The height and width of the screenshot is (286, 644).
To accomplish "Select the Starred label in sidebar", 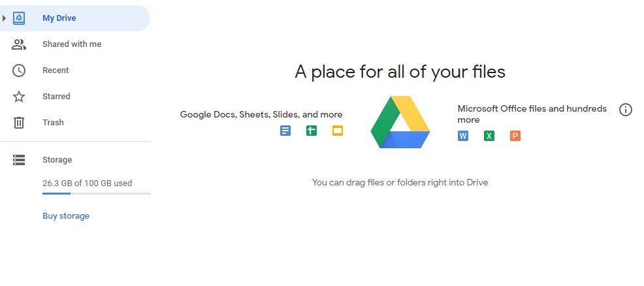I will (56, 97).
